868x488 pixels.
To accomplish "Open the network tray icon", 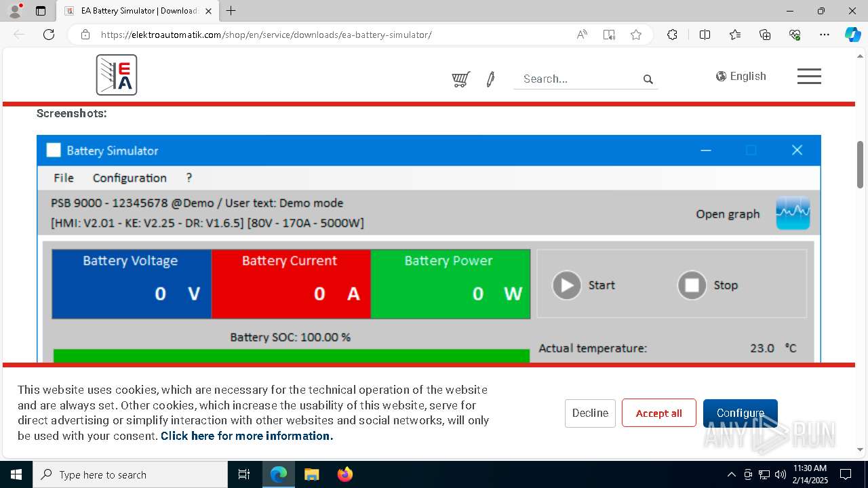I will 764,474.
